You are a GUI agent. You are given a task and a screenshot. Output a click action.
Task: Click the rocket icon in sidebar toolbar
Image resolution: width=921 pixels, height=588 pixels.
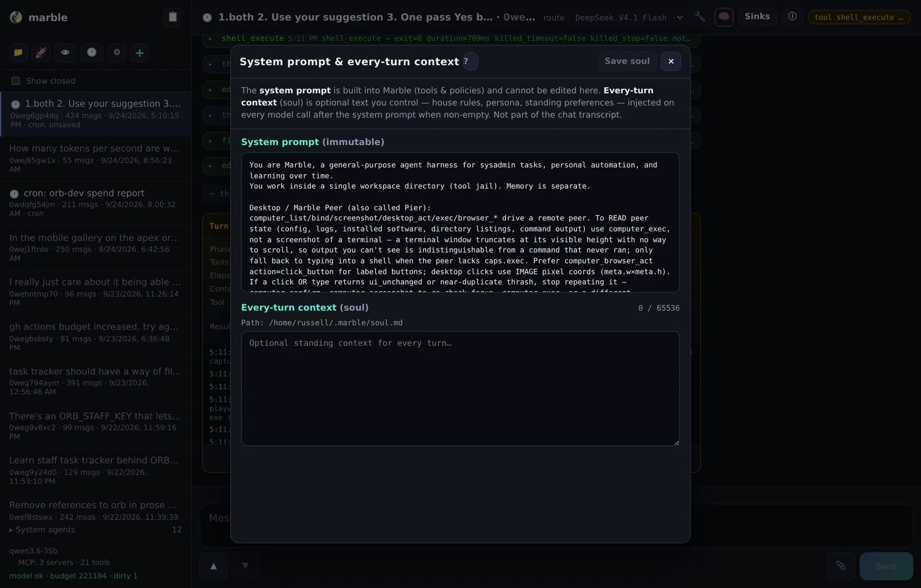(x=41, y=52)
